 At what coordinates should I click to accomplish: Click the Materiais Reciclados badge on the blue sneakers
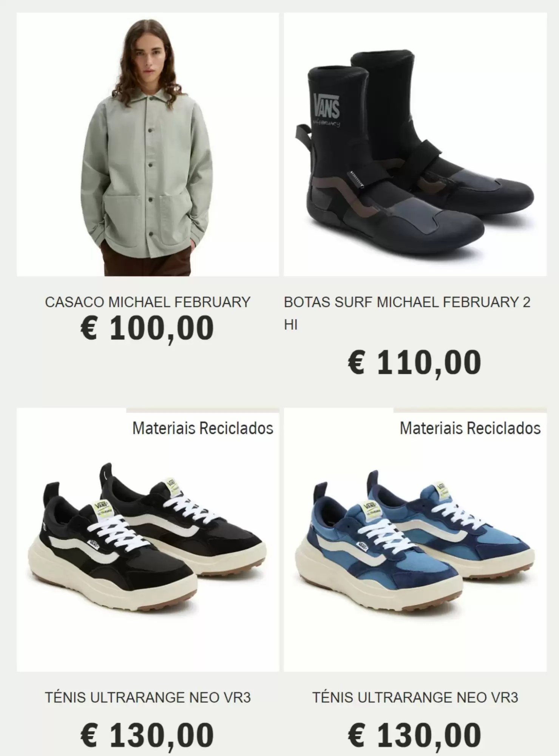click(x=470, y=428)
